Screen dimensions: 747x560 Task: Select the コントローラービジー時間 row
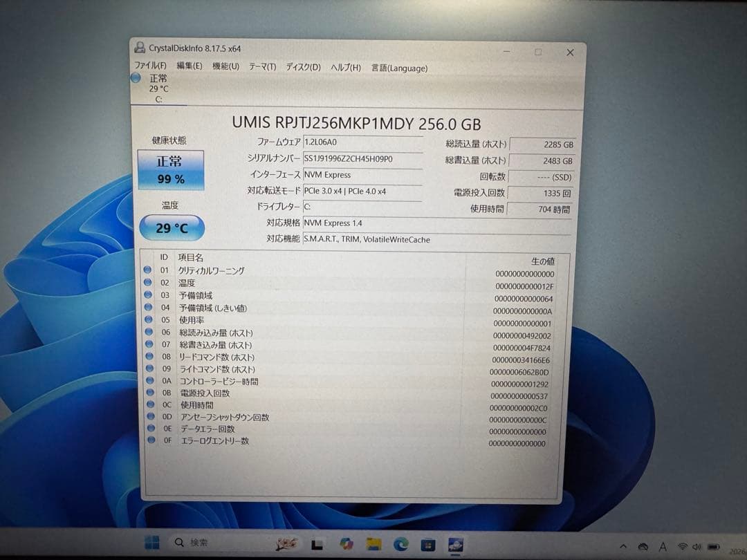tap(351, 382)
